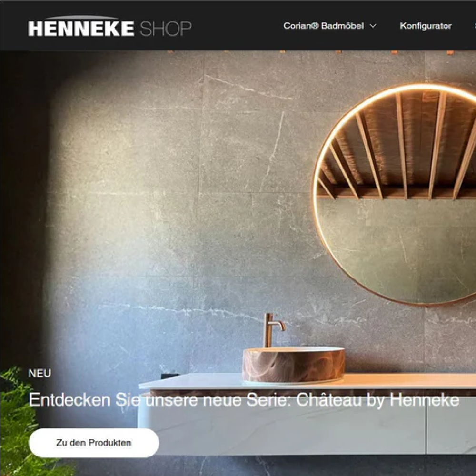This screenshot has width=476, height=476.
Task: Click the brown marbled countertop basin
Action: coord(293,365)
